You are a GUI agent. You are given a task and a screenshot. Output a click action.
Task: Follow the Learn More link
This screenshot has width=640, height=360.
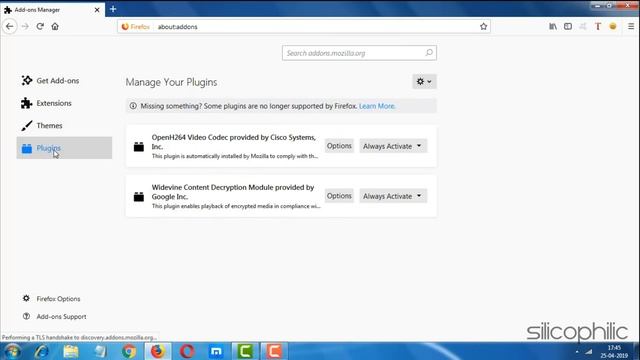tap(377, 106)
